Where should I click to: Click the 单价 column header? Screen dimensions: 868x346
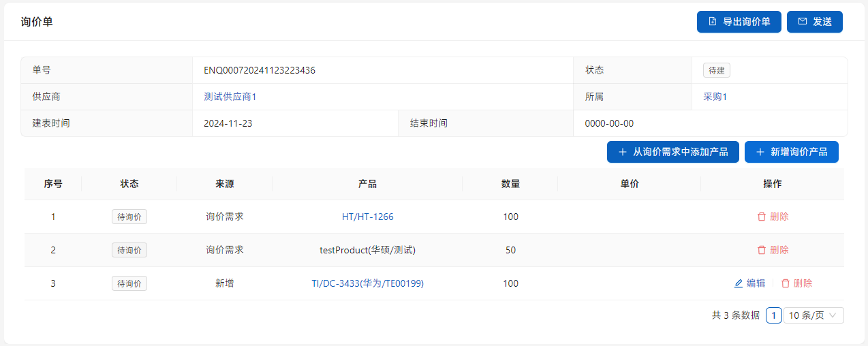629,184
